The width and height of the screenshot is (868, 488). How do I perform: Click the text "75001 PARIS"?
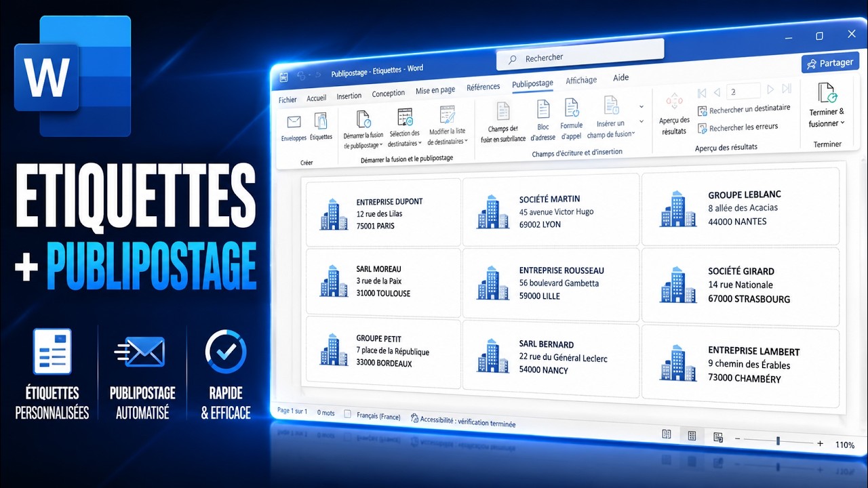click(376, 226)
